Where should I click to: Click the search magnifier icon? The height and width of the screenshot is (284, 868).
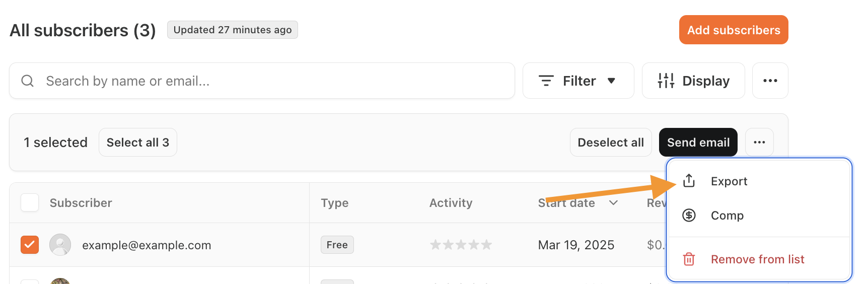coord(28,81)
